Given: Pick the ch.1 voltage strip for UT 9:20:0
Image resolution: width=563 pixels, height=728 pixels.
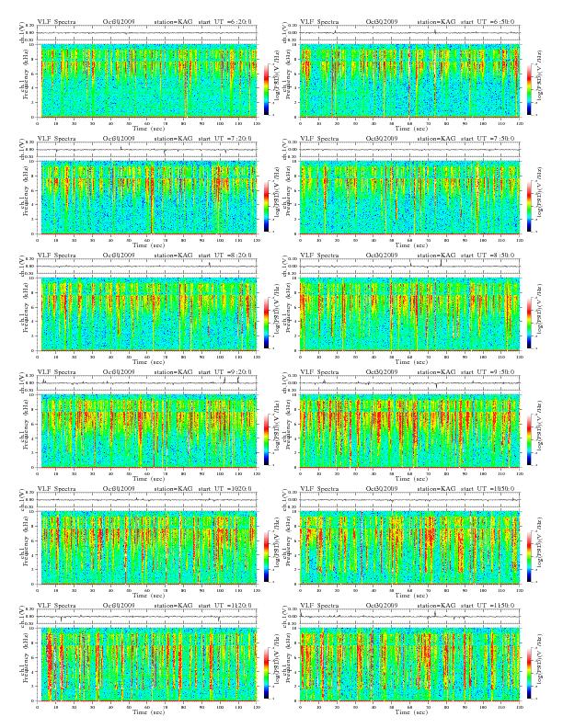Looking at the screenshot, I should [147, 383].
